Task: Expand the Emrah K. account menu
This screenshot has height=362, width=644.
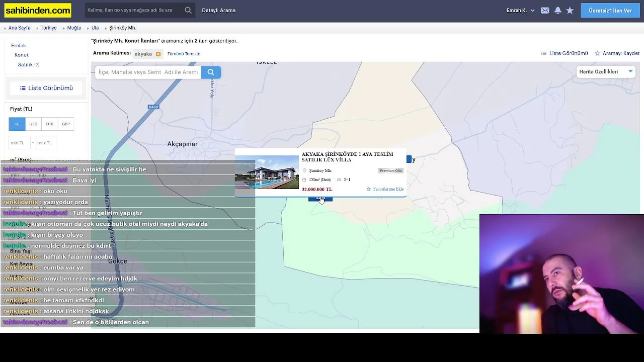Action: 521,10
